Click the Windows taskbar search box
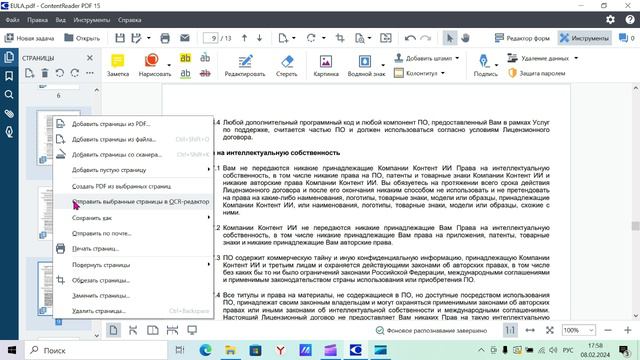This screenshot has height=360, width=640. [96, 350]
